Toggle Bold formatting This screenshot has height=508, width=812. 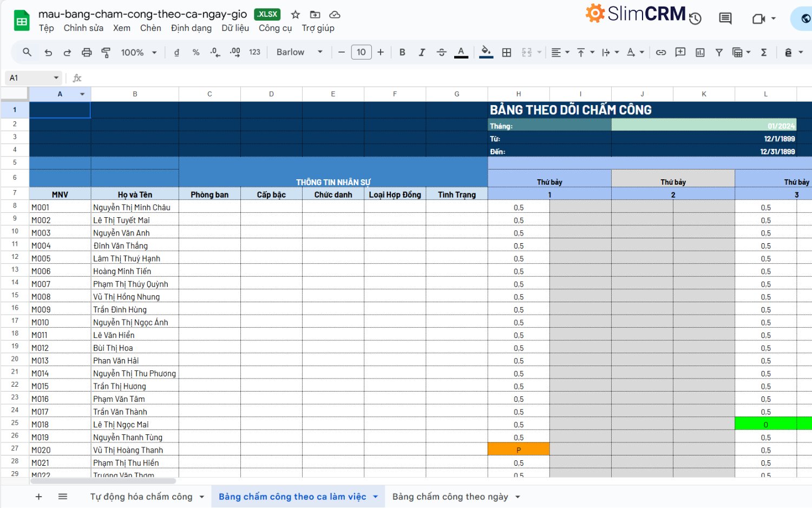402,53
